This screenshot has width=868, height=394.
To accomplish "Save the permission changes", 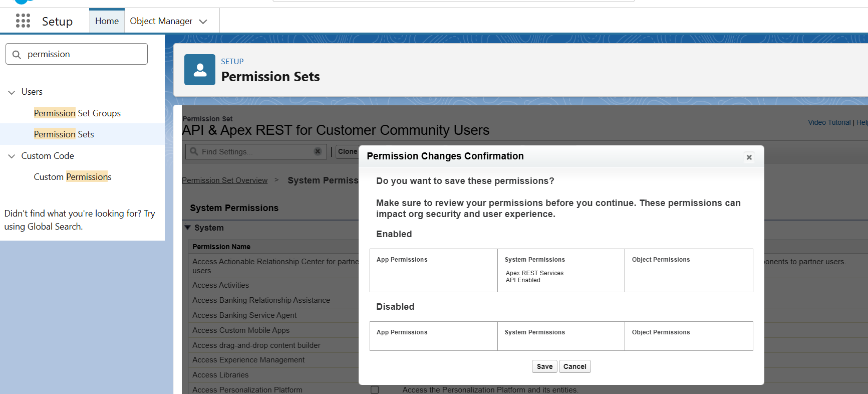I will tap(544, 366).
